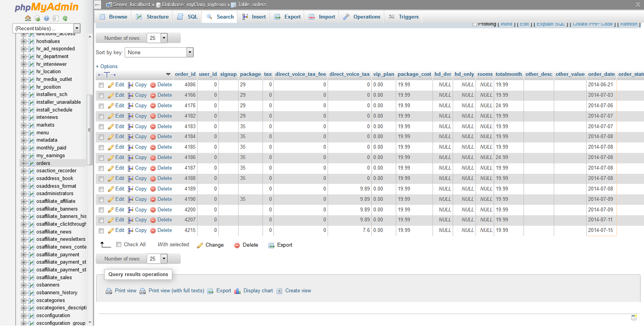Viewport: 644px width, 326px height.
Task: Select the row checkbox for order 4190
Action: tap(101, 200)
